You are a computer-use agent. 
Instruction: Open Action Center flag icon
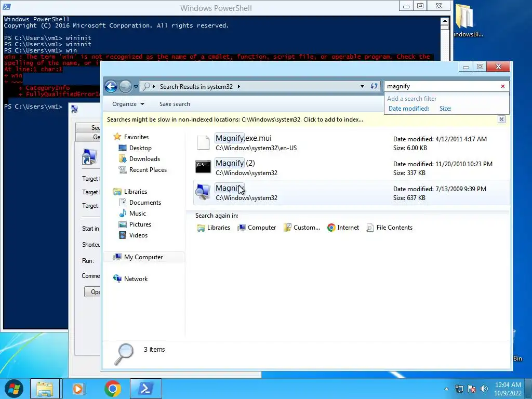coord(472,389)
